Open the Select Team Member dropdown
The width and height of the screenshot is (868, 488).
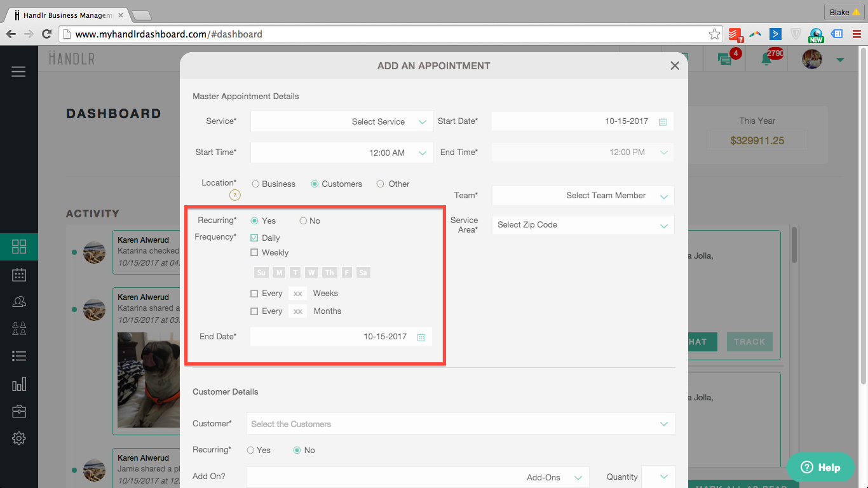[583, 196]
